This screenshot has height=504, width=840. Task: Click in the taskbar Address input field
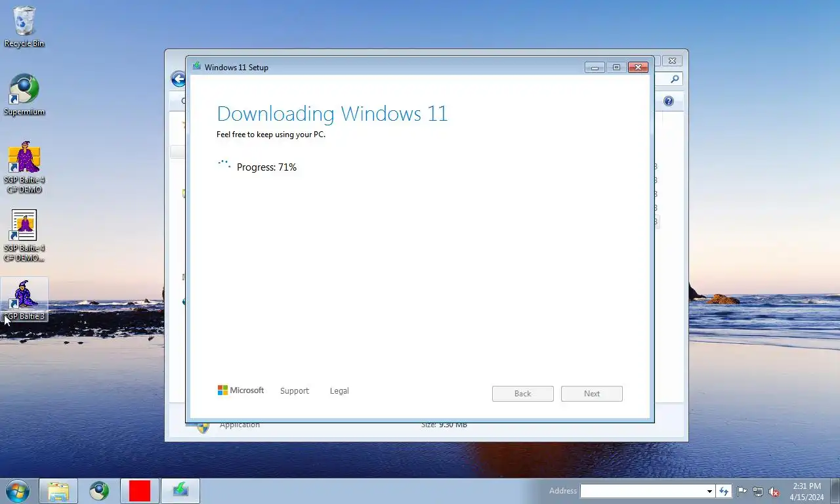click(642, 491)
